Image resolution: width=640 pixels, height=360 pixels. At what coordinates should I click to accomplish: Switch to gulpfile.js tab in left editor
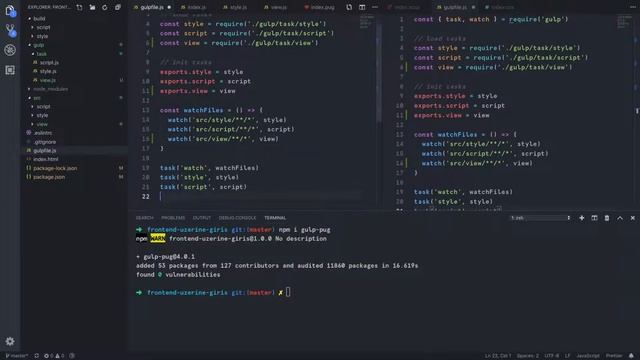[152, 7]
